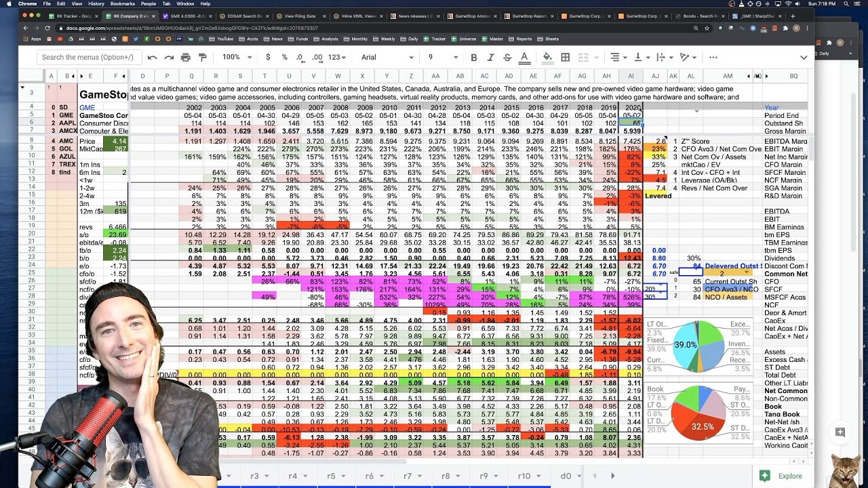Open the Bonds - Search browser tab
The image size is (868, 488).
point(699,16)
